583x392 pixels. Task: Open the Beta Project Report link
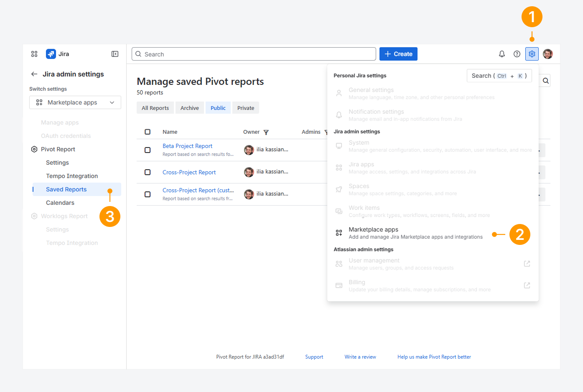(187, 146)
